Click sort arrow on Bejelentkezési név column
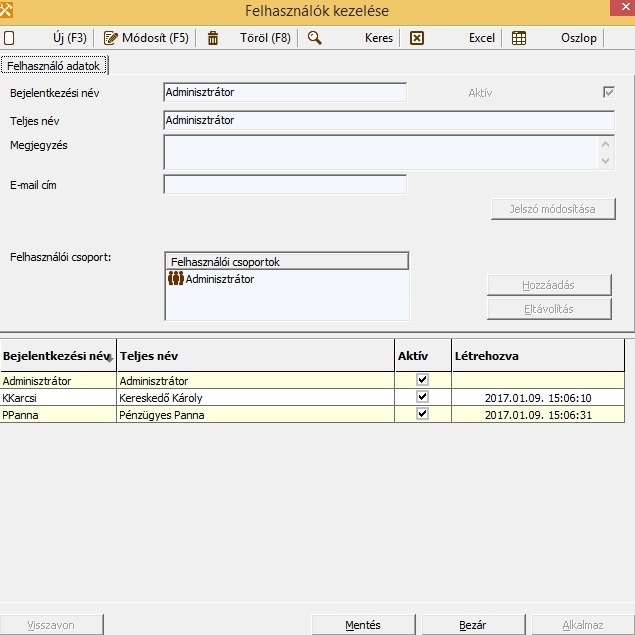This screenshot has height=635, width=635. click(109, 358)
